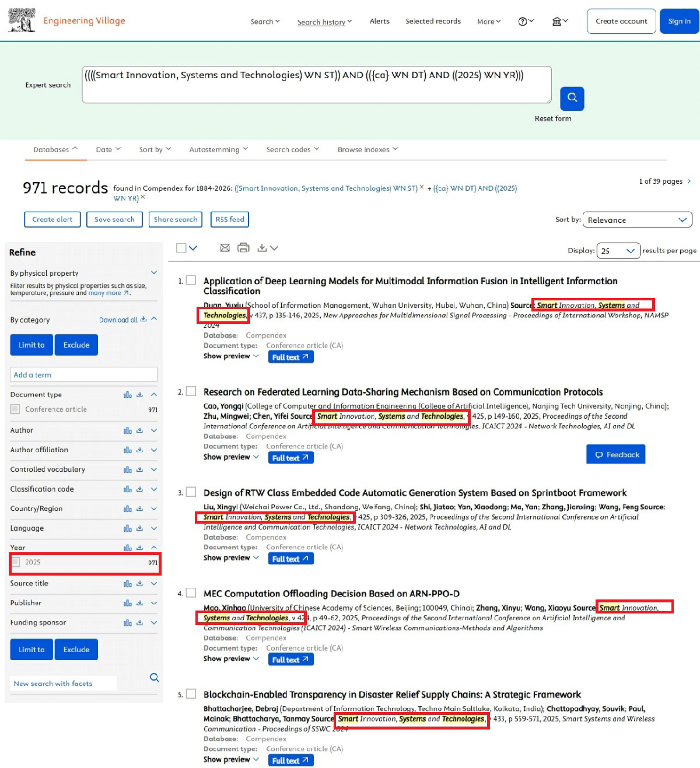Click the Sign in button
The width and height of the screenshot is (700, 768).
coord(680,21)
